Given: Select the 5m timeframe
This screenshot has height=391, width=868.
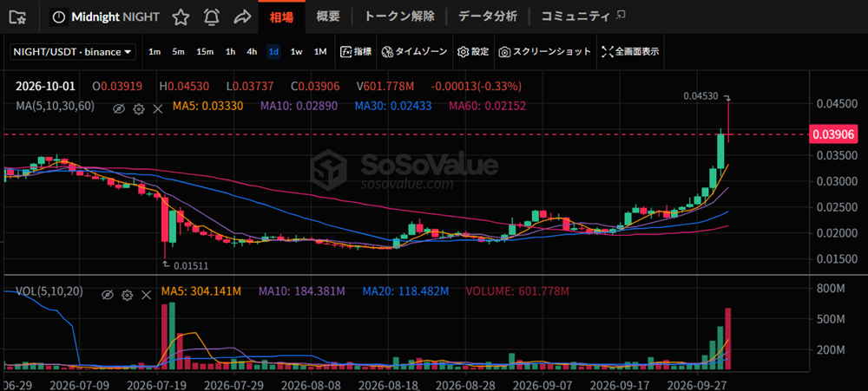Looking at the screenshot, I should tap(178, 52).
